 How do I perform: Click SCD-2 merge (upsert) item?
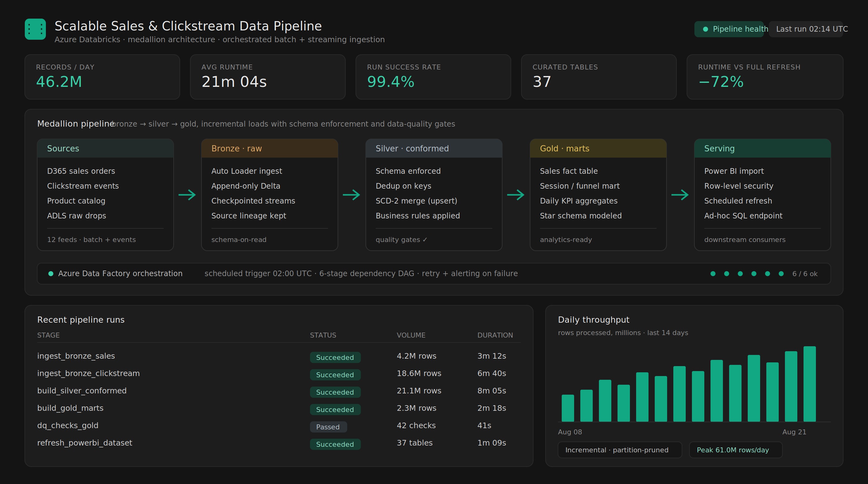coord(416,201)
